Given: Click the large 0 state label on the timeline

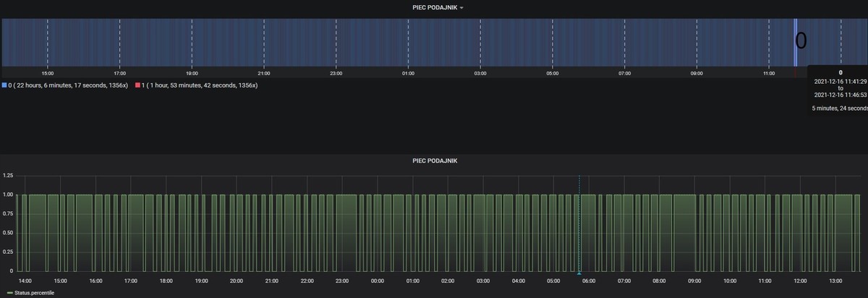Looking at the screenshot, I should pos(801,41).
